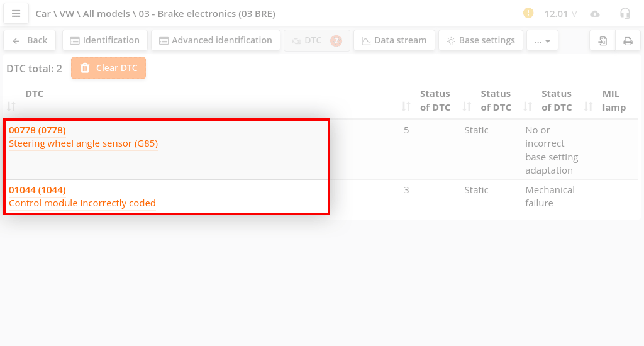Click the cloud upload icon
The height and width of the screenshot is (346, 644).
pos(595,14)
